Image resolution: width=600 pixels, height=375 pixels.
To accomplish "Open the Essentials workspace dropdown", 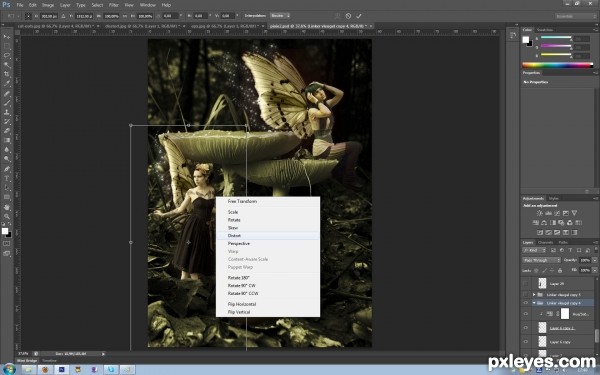I will tap(576, 16).
